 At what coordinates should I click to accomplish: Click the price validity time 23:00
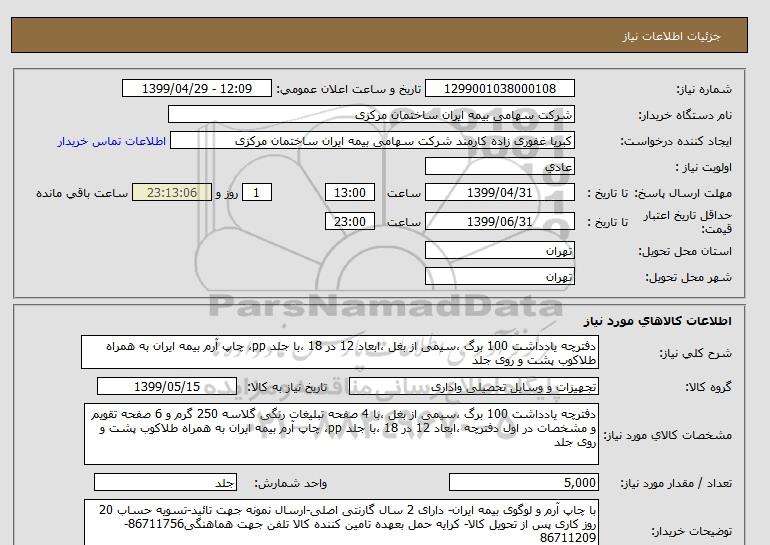click(x=350, y=221)
